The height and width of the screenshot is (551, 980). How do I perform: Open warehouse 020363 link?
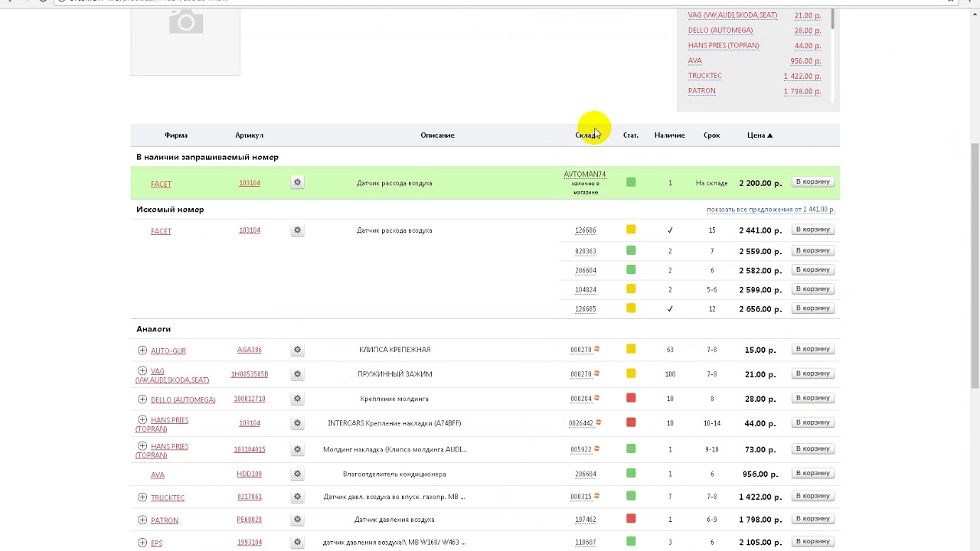(585, 251)
